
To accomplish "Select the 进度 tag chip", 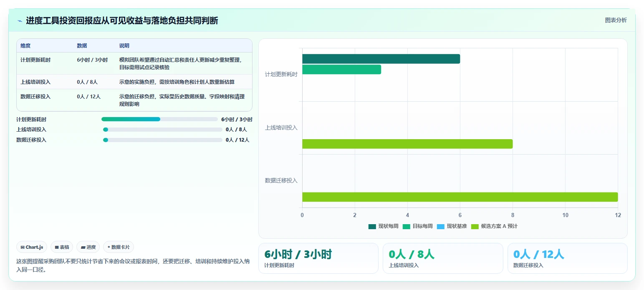I will pos(88,247).
